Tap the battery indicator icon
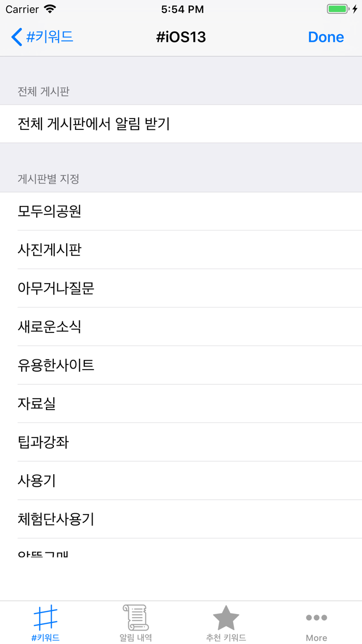 point(337,9)
